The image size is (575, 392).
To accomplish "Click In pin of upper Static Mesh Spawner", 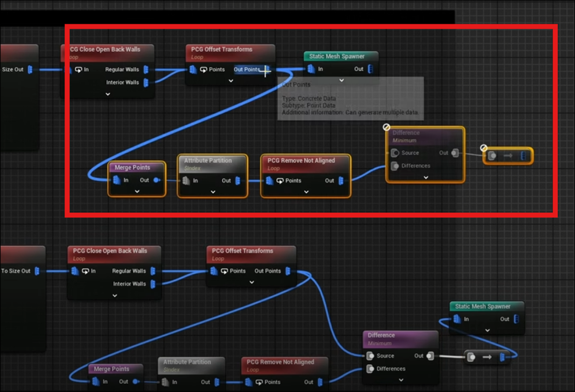I will coord(311,69).
